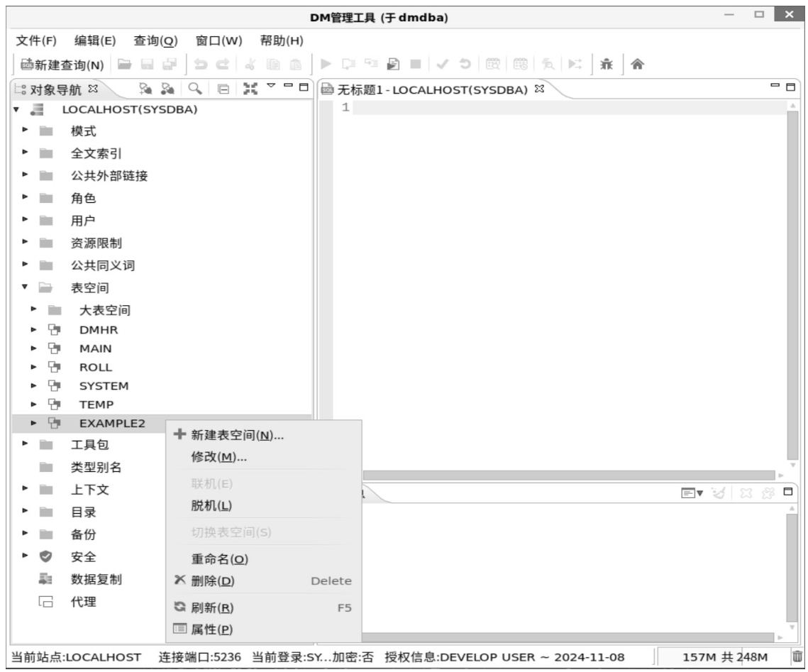Click the search magnifier in 对象导航 panel
The image size is (808, 672).
pos(194,90)
